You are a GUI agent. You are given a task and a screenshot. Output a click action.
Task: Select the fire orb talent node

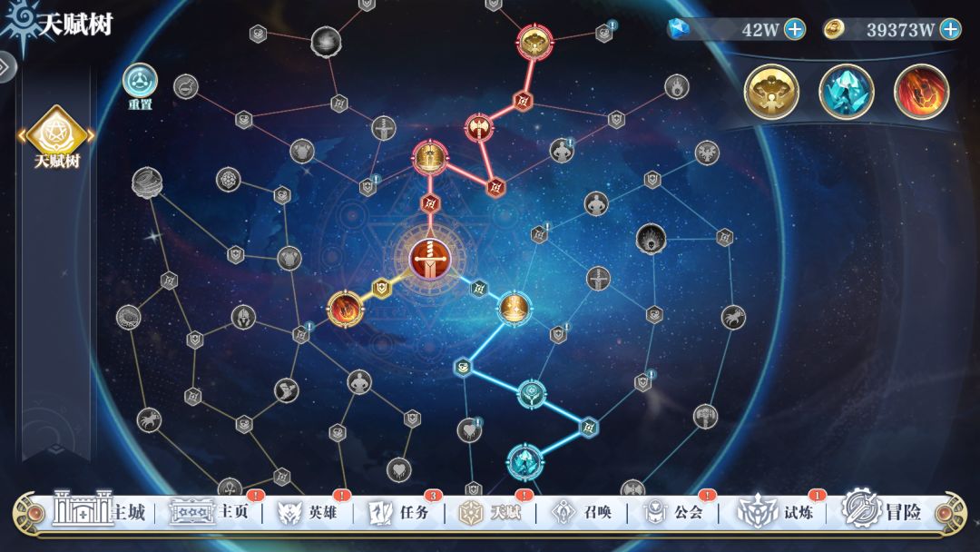345,309
